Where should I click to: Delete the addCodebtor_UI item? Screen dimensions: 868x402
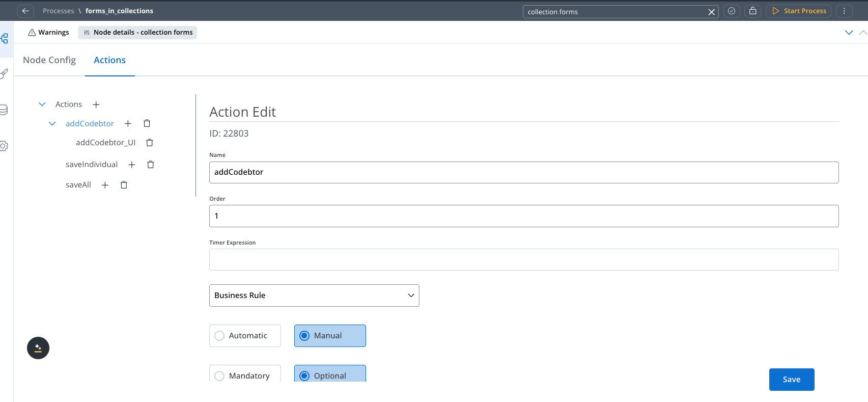[150, 143]
